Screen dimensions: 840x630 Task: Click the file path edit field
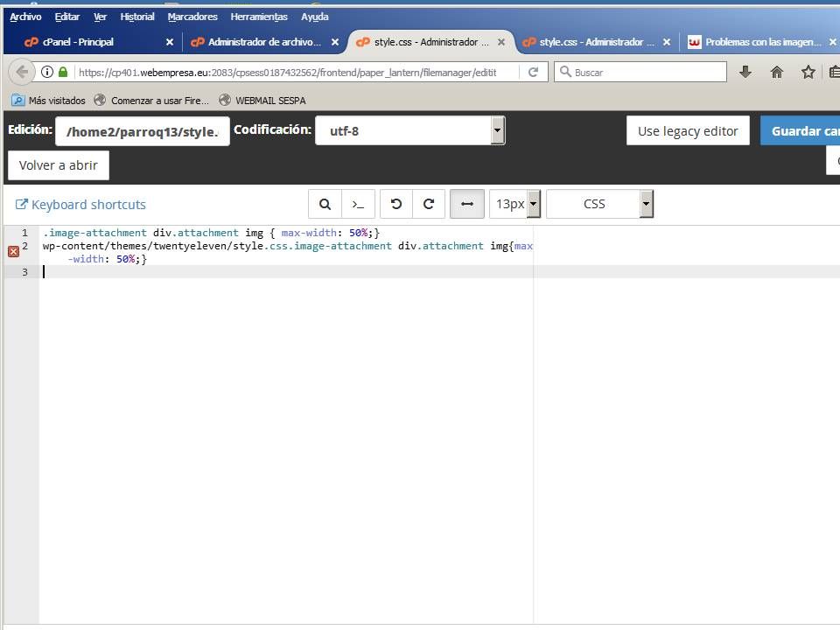pyautogui.click(x=143, y=131)
